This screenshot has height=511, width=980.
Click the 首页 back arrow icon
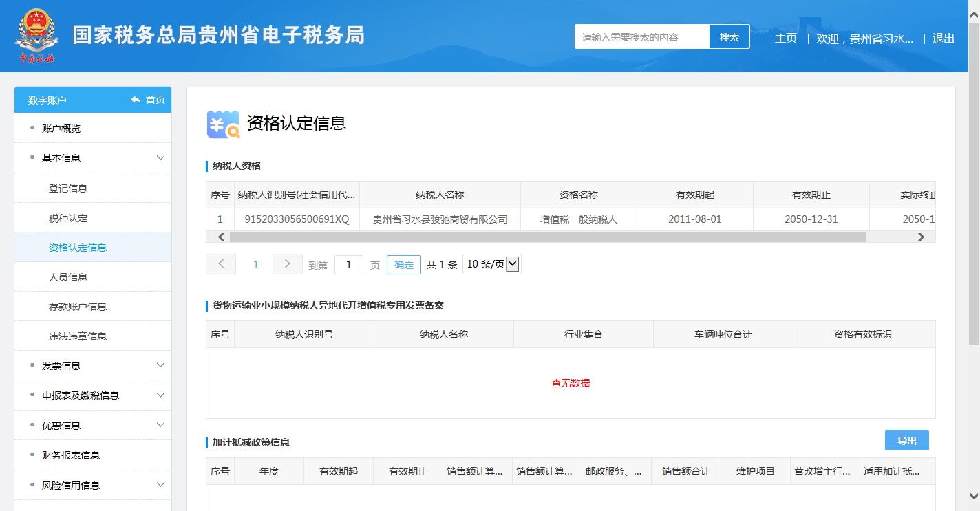point(136,100)
